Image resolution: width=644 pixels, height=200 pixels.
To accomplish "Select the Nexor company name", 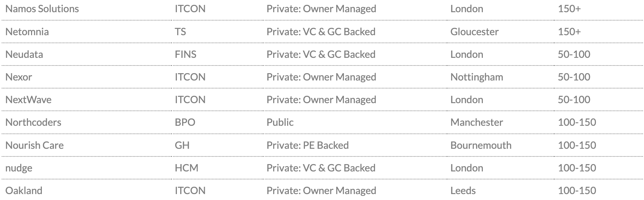I will coord(18,77).
